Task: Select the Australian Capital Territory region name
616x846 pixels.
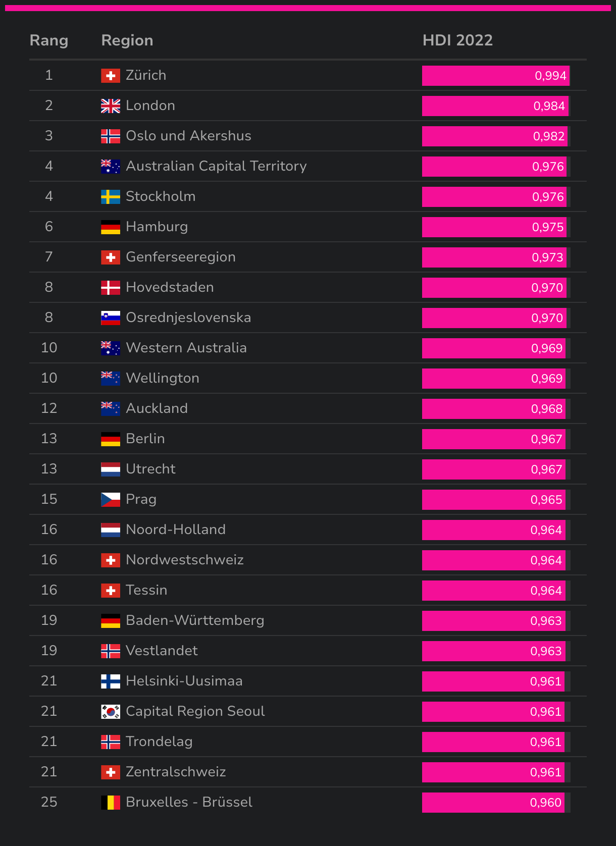Action: click(216, 166)
